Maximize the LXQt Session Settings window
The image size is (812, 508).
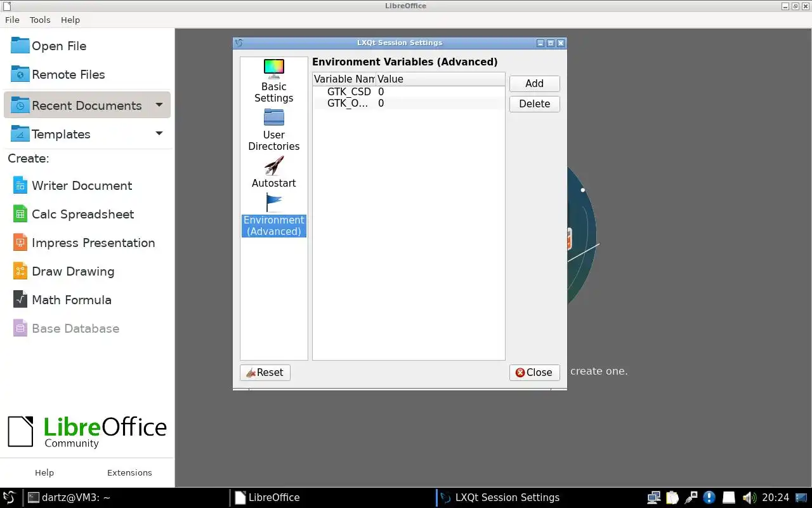pos(551,43)
